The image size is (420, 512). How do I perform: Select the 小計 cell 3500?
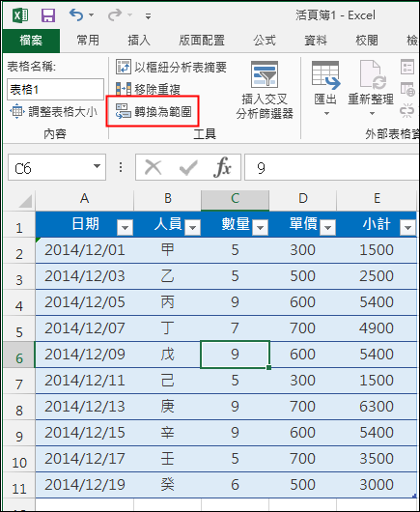(377, 459)
